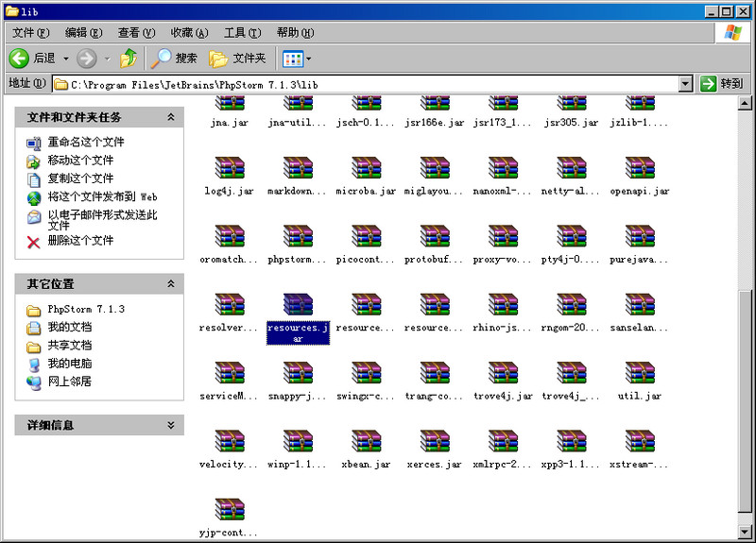
Task: Open the Search (搜索) toolbar button
Action: pos(175,59)
